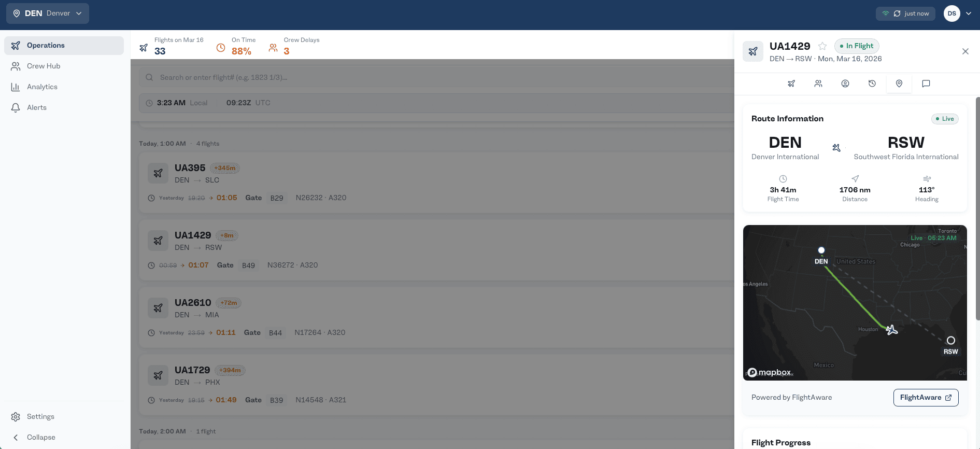The image size is (980, 449).
Task: Click the RSW destination marker on map
Action: click(951, 341)
